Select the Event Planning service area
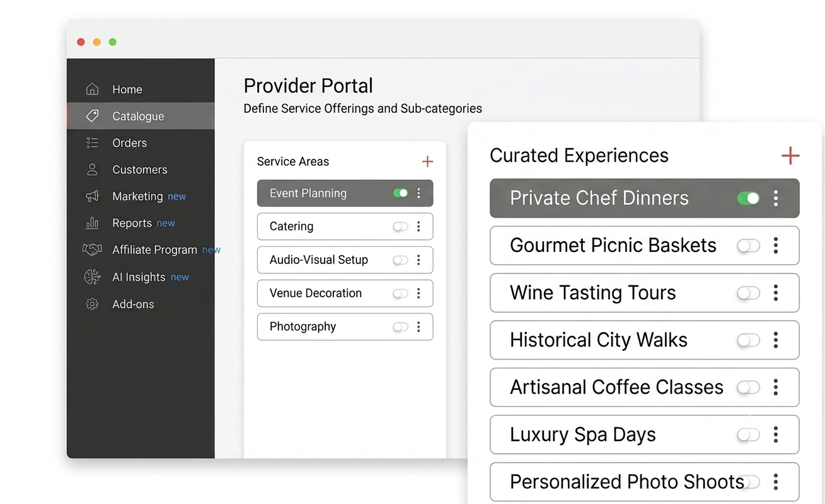The height and width of the screenshot is (504, 825). pyautogui.click(x=345, y=193)
